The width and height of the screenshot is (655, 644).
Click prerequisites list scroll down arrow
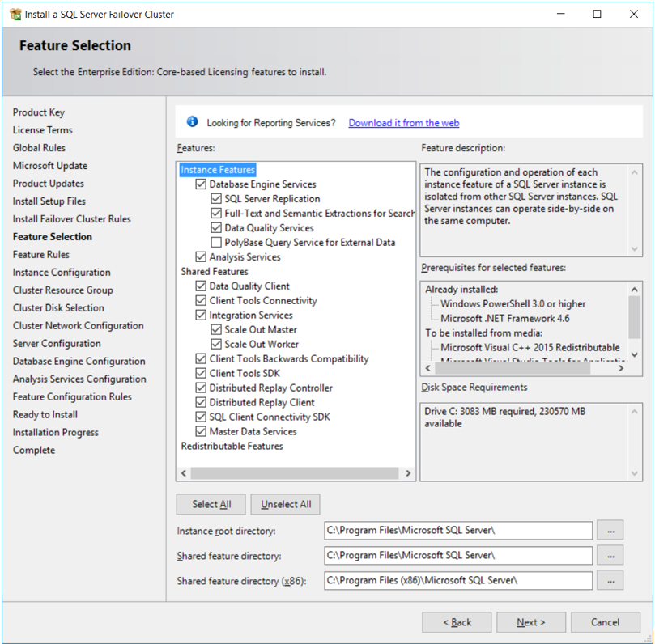pyautogui.click(x=635, y=354)
